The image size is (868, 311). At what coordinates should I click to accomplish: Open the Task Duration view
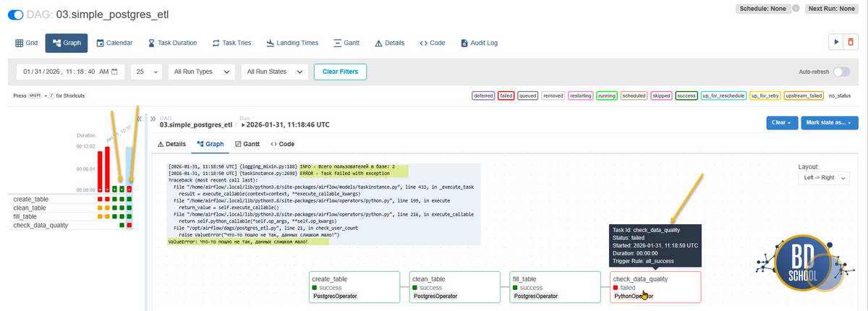[172, 43]
